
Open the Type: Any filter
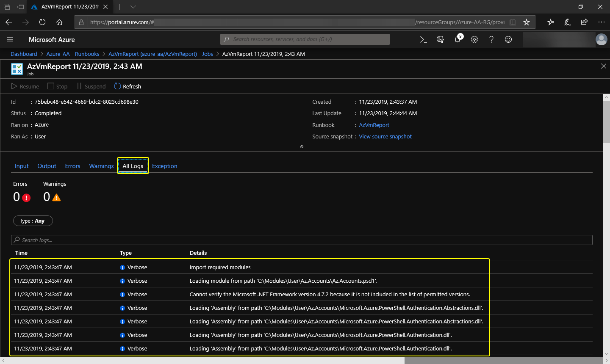tap(33, 221)
